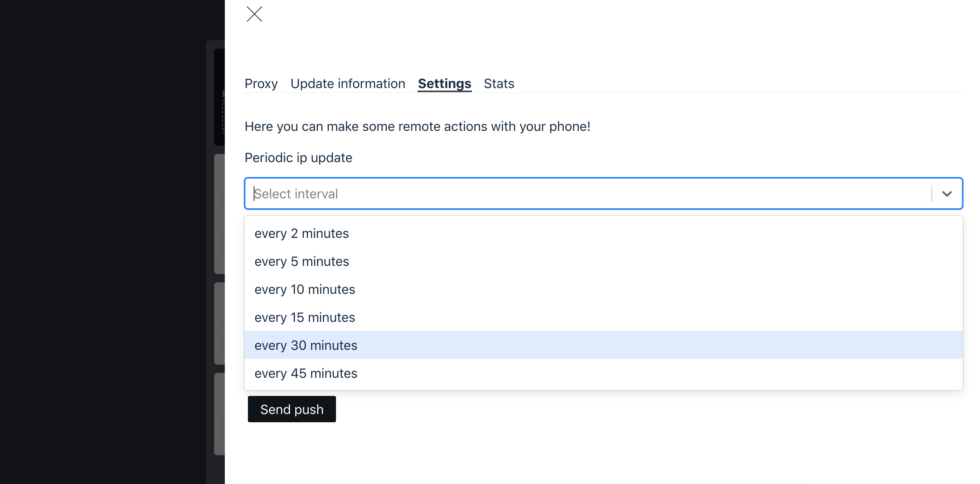Image resolution: width=980 pixels, height=484 pixels.
Task: Select 'every 15 minutes' interval
Action: pyautogui.click(x=305, y=317)
